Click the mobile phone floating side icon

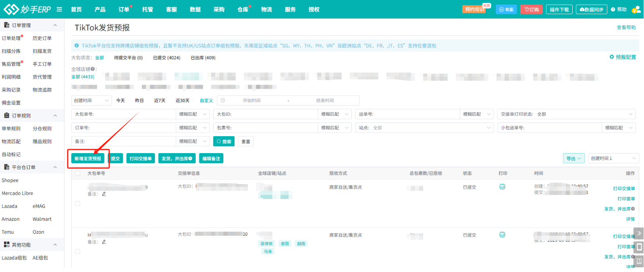pos(639,247)
